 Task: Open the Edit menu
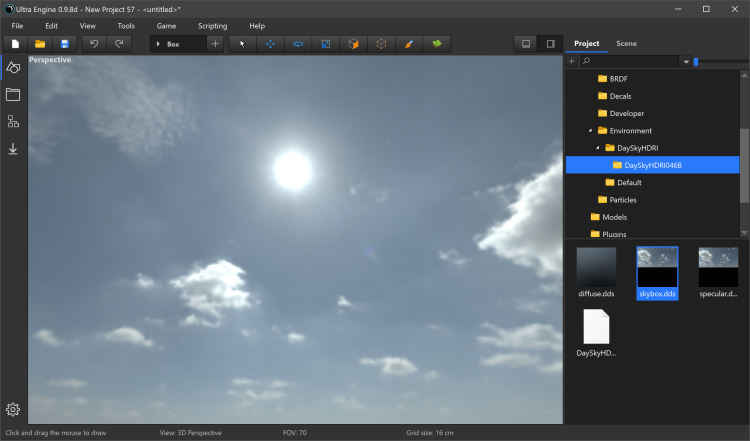(52, 26)
